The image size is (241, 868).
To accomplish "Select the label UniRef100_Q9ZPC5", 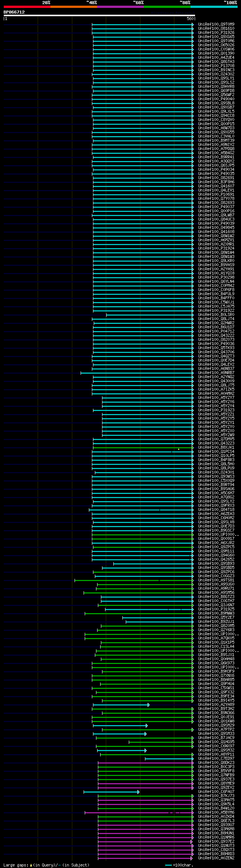I will click(216, 547).
